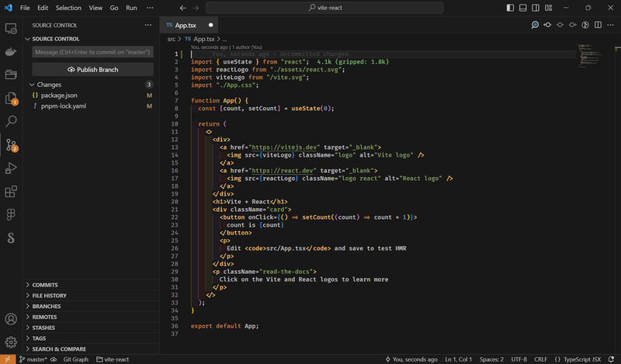The width and height of the screenshot is (621, 364).
Task: Click the remote window indicator in status bar
Action: pos(8,359)
